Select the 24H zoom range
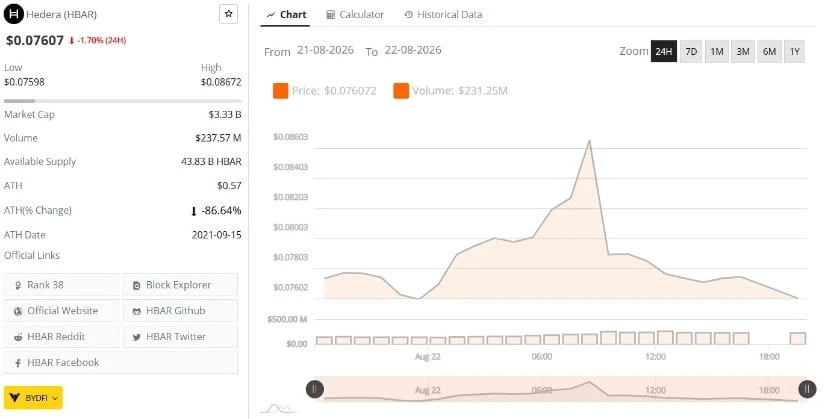825x419 pixels. pyautogui.click(x=663, y=51)
